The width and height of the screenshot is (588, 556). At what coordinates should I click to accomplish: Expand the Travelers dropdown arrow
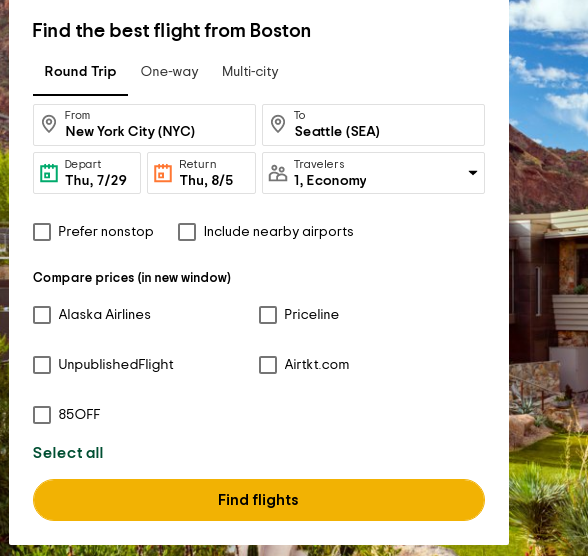(473, 173)
